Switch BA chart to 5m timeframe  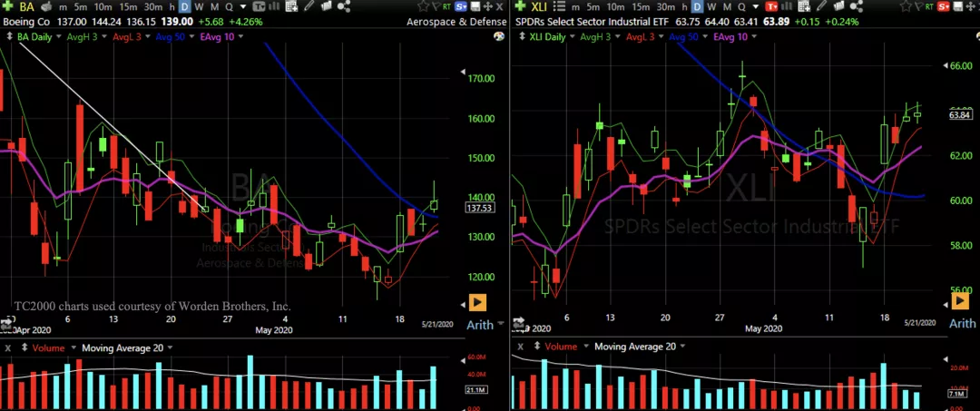tap(81, 7)
